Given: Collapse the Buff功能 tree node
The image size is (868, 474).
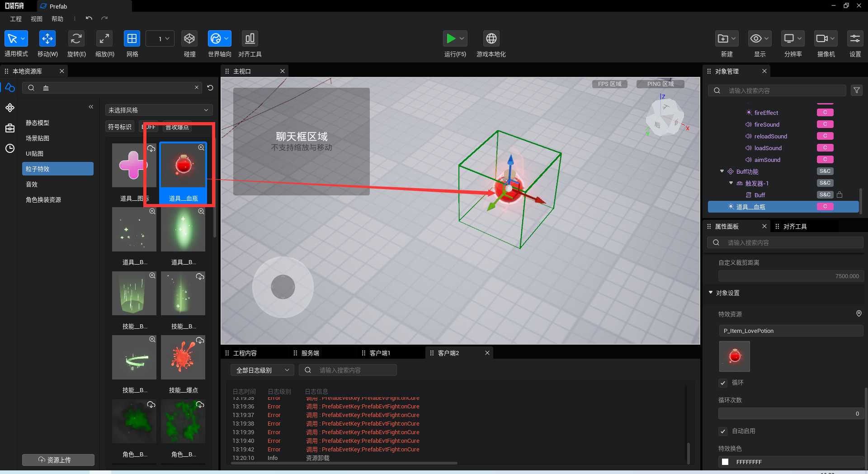Looking at the screenshot, I should coord(722,171).
